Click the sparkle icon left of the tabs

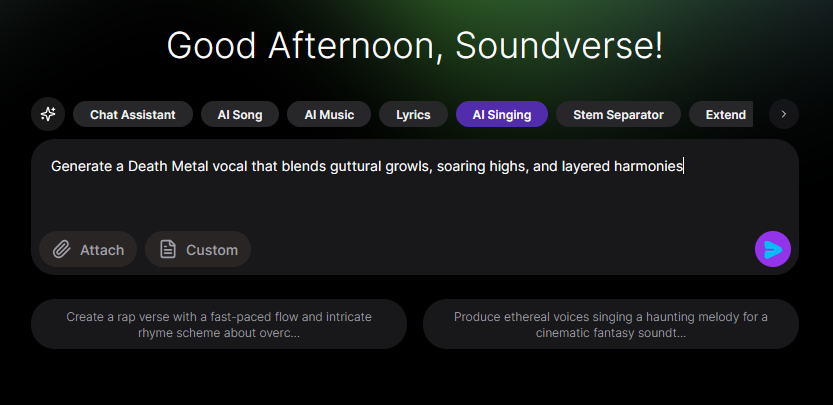48,114
